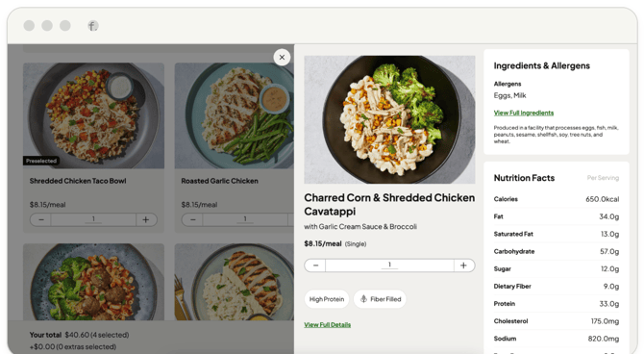Click 'Per Serving' label
The image size is (644, 354).
(x=603, y=178)
